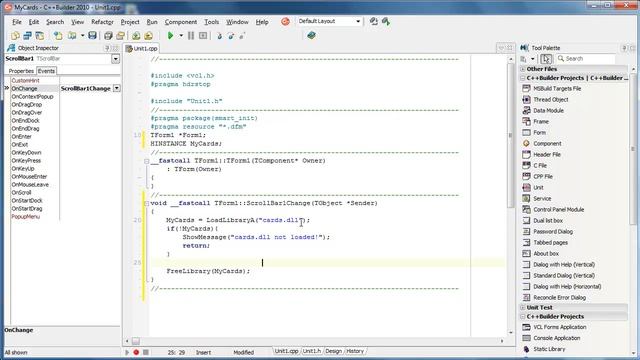Switch to the Unit1.h bottom tab
640x360 pixels.
tap(312, 351)
